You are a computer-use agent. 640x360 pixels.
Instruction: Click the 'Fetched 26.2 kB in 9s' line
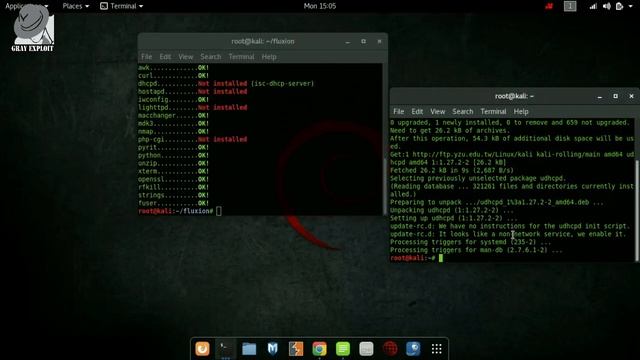click(451, 170)
